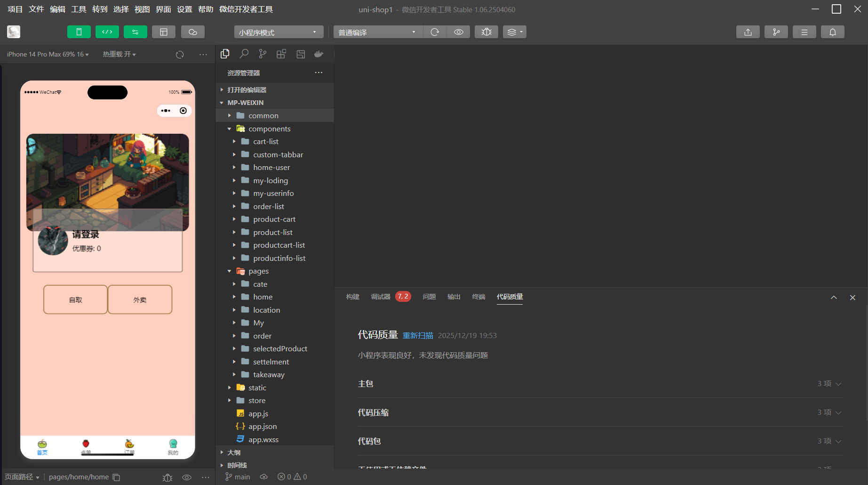868x485 pixels.
Task: Open the cloud development icon
Action: 193,32
